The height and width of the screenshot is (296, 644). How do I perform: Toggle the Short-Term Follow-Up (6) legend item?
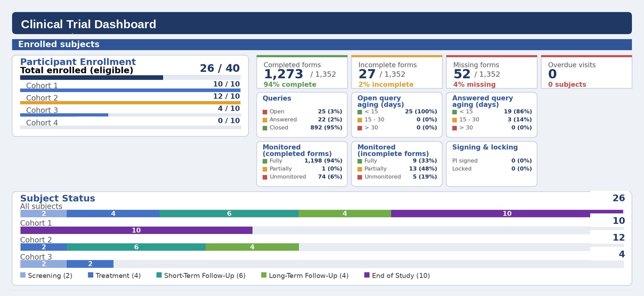coord(201,275)
